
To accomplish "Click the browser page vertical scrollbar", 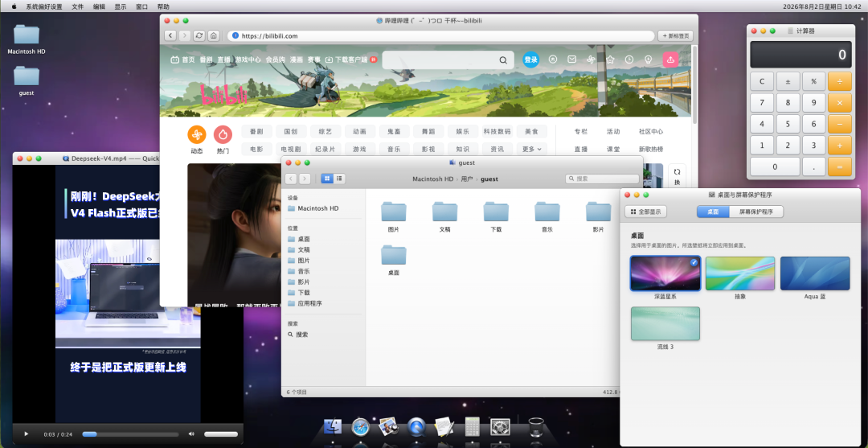I will tap(694, 83).
